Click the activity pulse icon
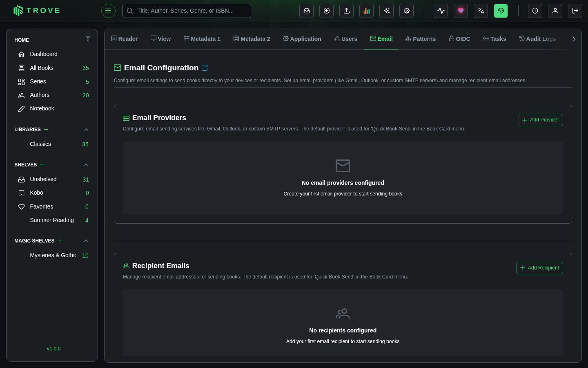This screenshot has width=588, height=368. point(441,11)
